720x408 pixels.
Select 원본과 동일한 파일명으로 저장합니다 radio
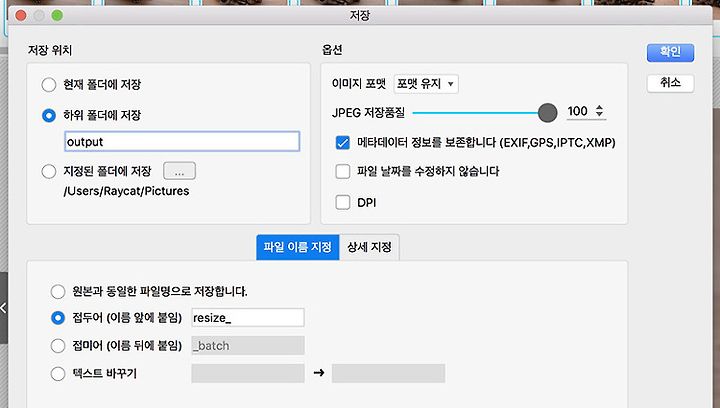click(x=58, y=291)
